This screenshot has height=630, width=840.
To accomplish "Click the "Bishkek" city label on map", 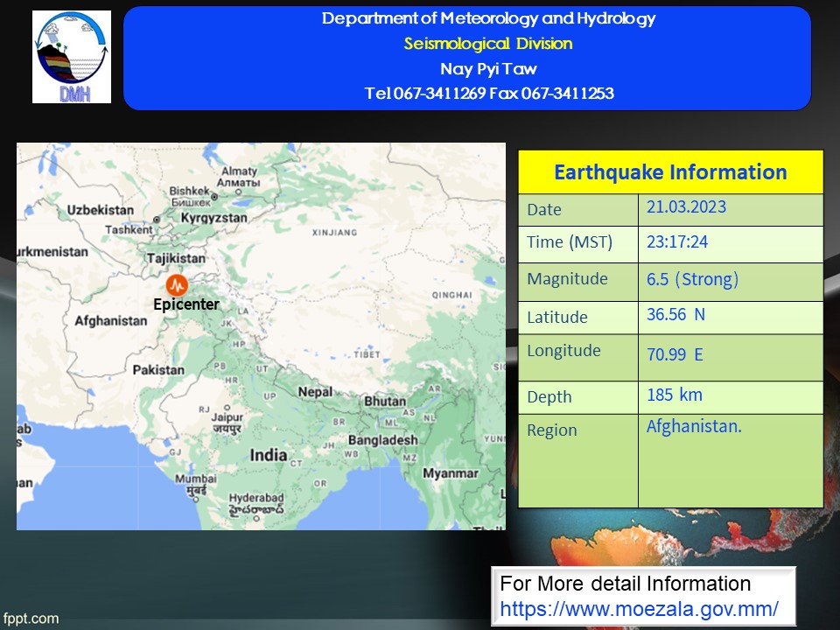I will click(190, 192).
